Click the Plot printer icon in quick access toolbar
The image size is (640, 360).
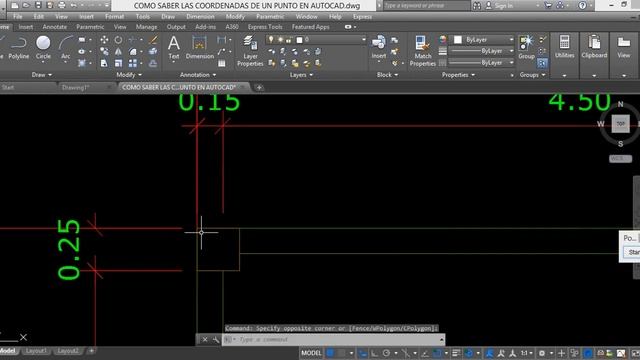[x=62, y=5]
